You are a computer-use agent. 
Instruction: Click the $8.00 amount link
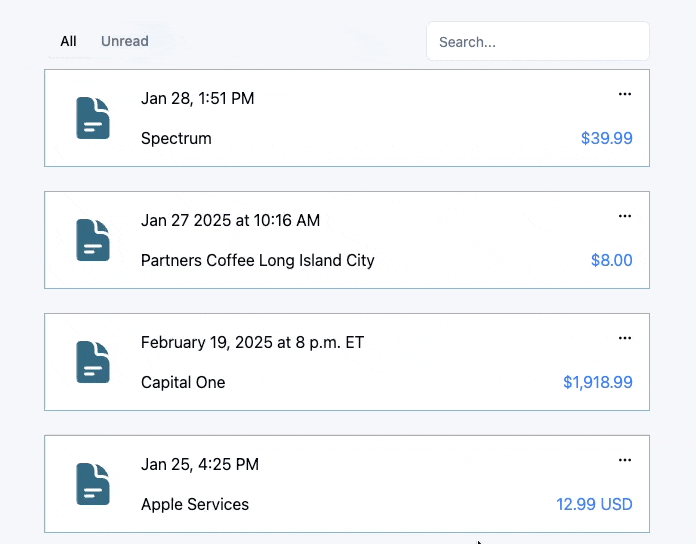click(x=611, y=260)
